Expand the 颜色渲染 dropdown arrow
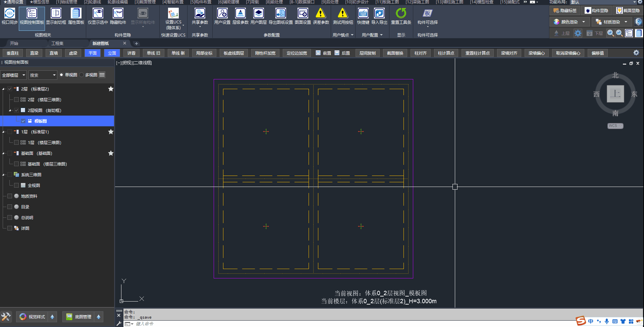 point(584,22)
